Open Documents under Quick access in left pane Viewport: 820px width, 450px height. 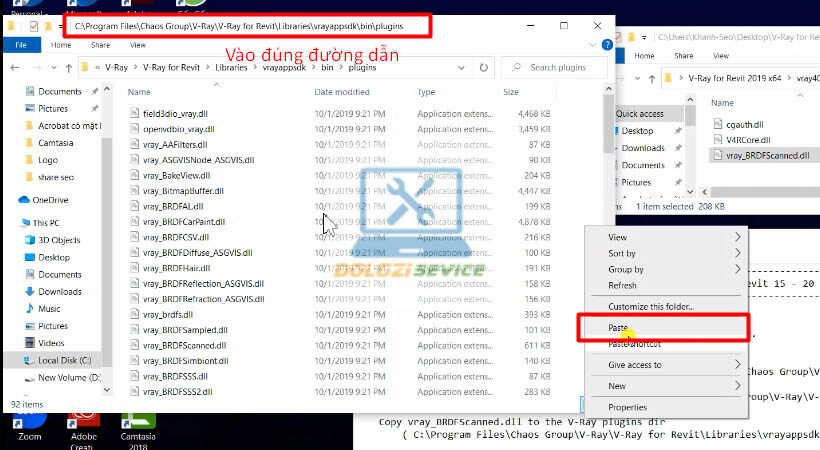60,92
